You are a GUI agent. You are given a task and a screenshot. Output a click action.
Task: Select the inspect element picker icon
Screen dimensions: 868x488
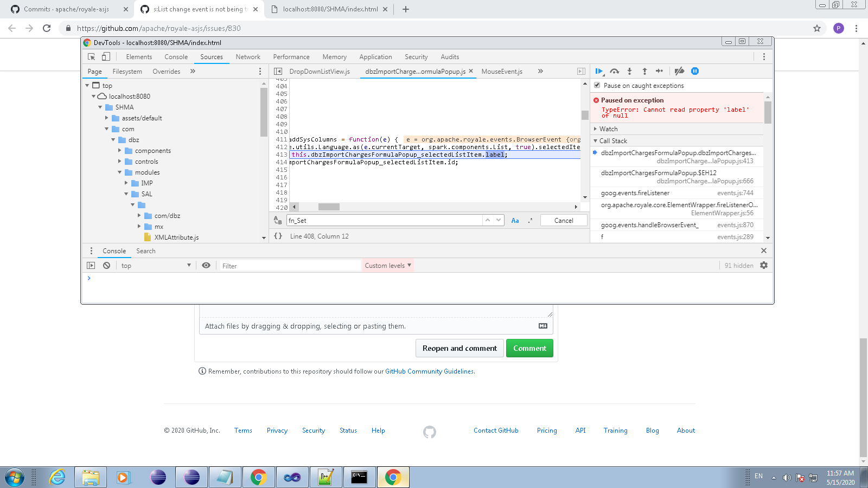(x=91, y=56)
